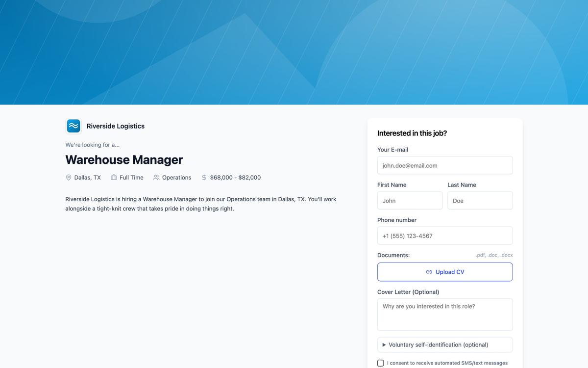
Task: Click the Riverside Logistics company name
Action: point(116,126)
